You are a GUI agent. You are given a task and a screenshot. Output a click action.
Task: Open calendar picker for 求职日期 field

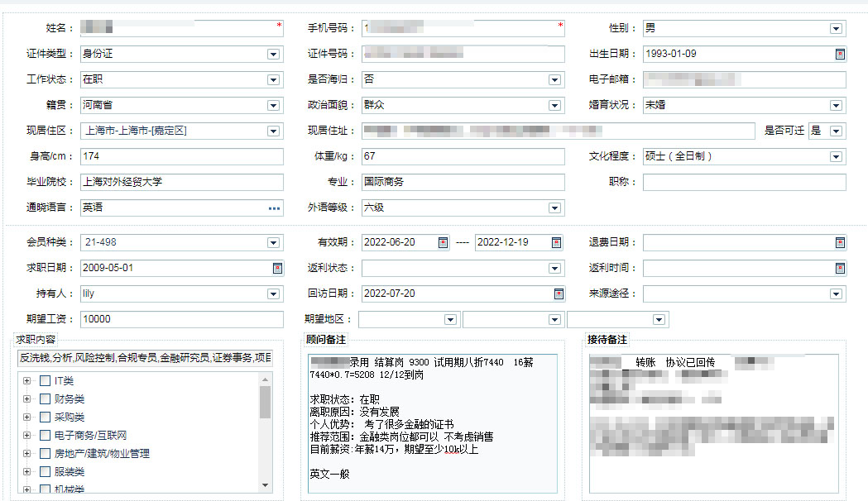277,268
